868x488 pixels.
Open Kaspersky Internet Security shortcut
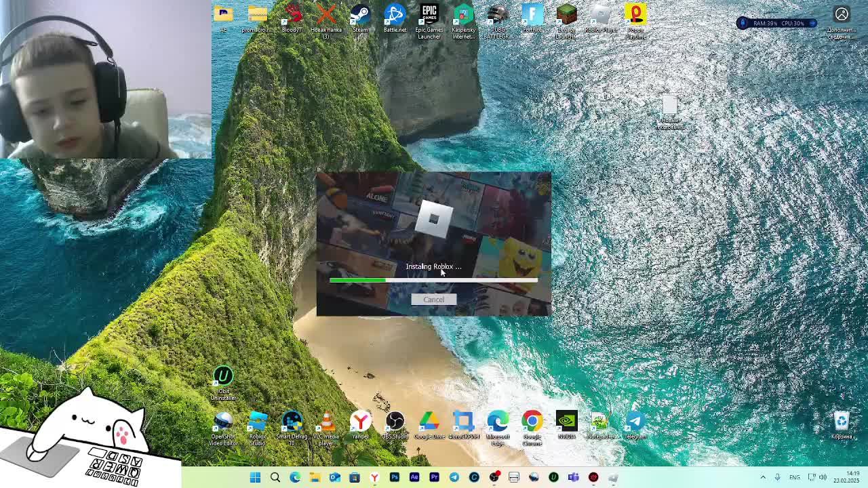[464, 21]
